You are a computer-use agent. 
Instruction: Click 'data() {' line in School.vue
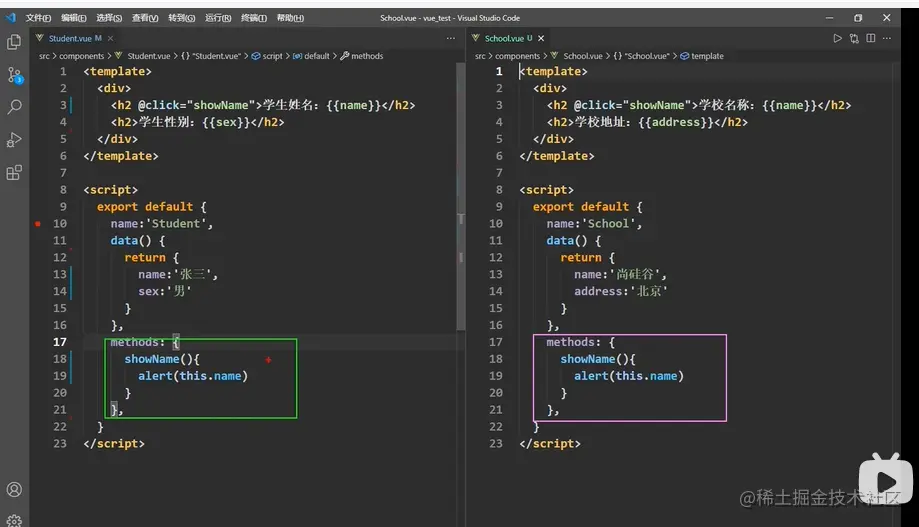tap(574, 240)
